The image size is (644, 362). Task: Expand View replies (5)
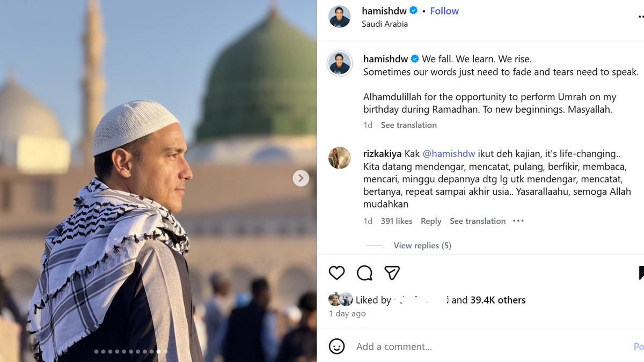point(422,245)
